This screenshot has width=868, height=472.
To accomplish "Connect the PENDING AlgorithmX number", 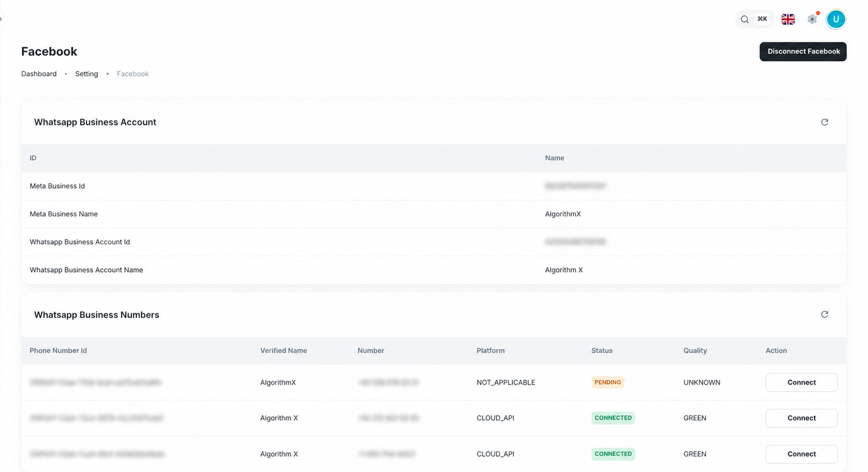I will pos(801,382).
